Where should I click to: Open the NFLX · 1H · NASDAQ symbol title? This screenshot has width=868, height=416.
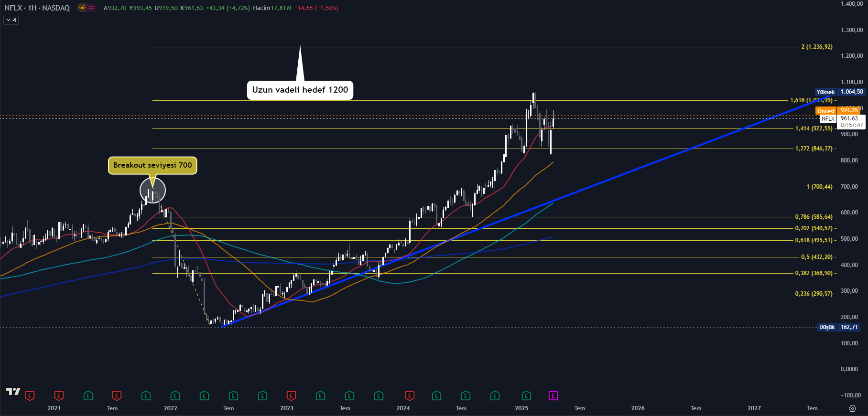click(37, 8)
